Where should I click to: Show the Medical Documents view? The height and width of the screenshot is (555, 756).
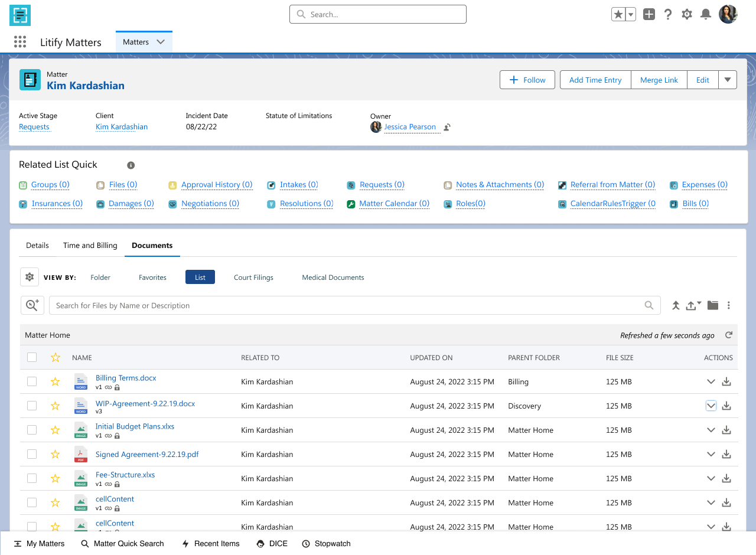pyautogui.click(x=333, y=277)
